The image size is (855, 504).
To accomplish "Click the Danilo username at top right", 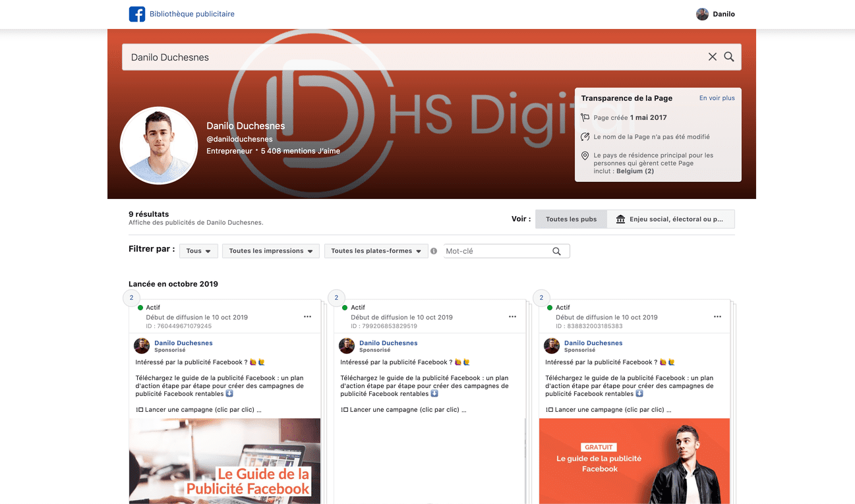I will click(724, 14).
